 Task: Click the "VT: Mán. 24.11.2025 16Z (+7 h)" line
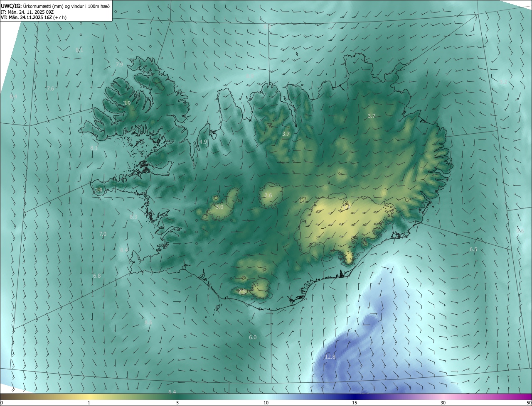click(x=34, y=17)
